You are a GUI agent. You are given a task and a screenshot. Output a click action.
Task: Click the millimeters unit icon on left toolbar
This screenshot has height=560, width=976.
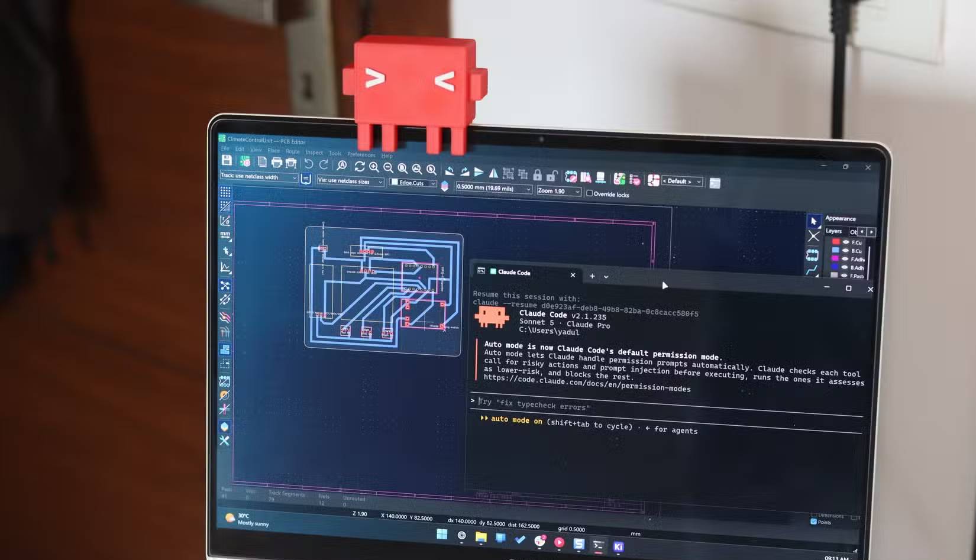pyautogui.click(x=225, y=235)
